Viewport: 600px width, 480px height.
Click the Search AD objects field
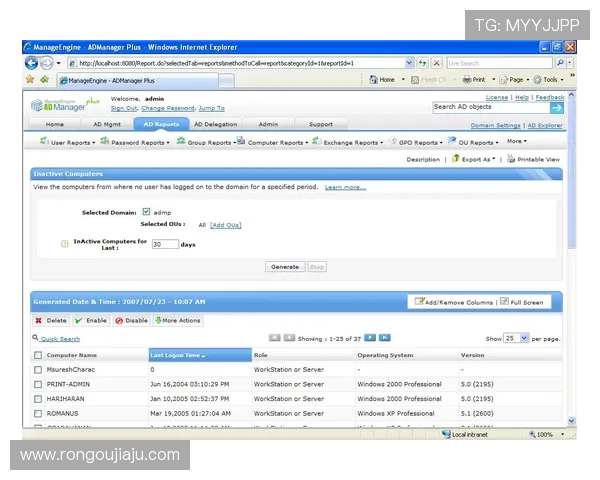pyautogui.click(x=492, y=108)
